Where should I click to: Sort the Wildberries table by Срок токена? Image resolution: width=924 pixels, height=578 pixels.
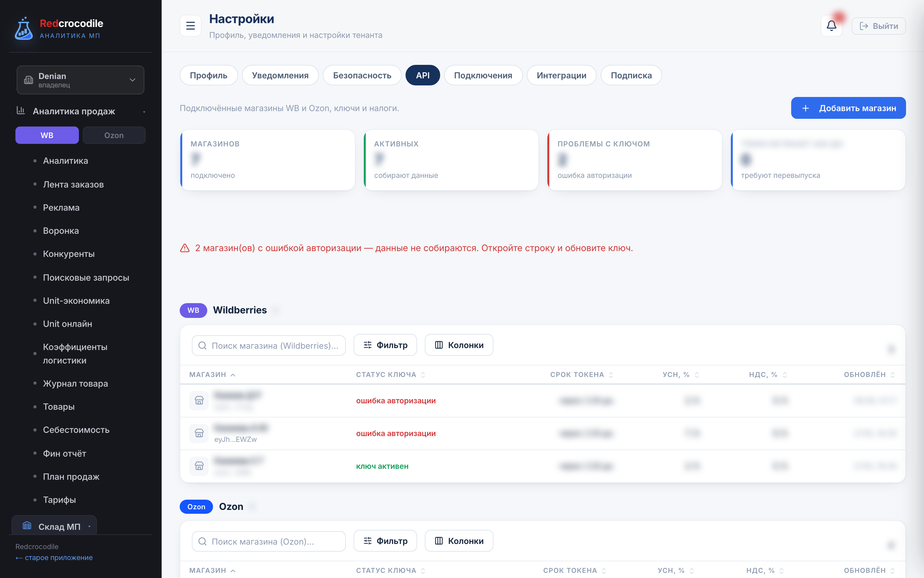point(581,375)
